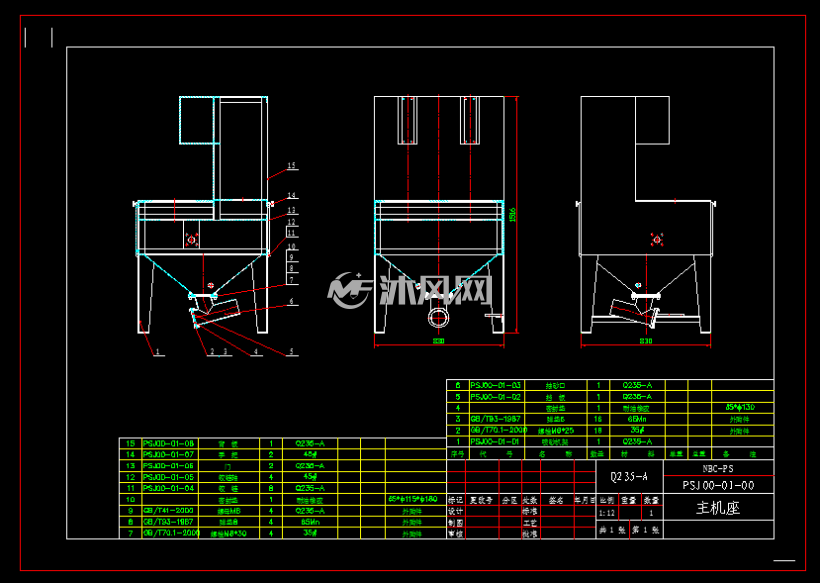This screenshot has height=583, width=820.
Task: Click the drawing title 主机座
Action: (x=718, y=508)
